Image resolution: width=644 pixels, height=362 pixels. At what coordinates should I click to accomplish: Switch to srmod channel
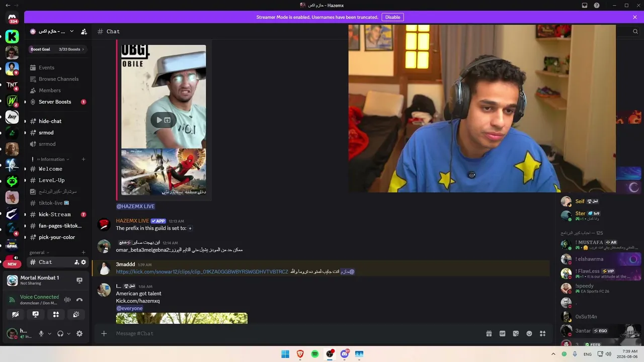(57, 133)
